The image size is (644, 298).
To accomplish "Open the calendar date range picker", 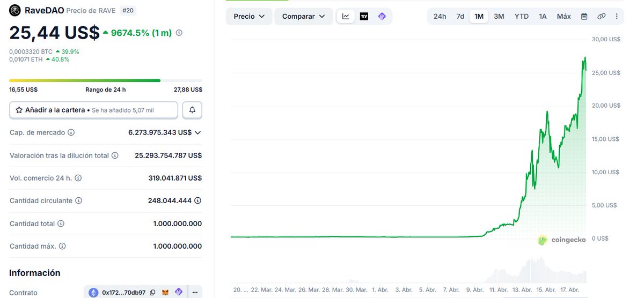I will 584,17.
